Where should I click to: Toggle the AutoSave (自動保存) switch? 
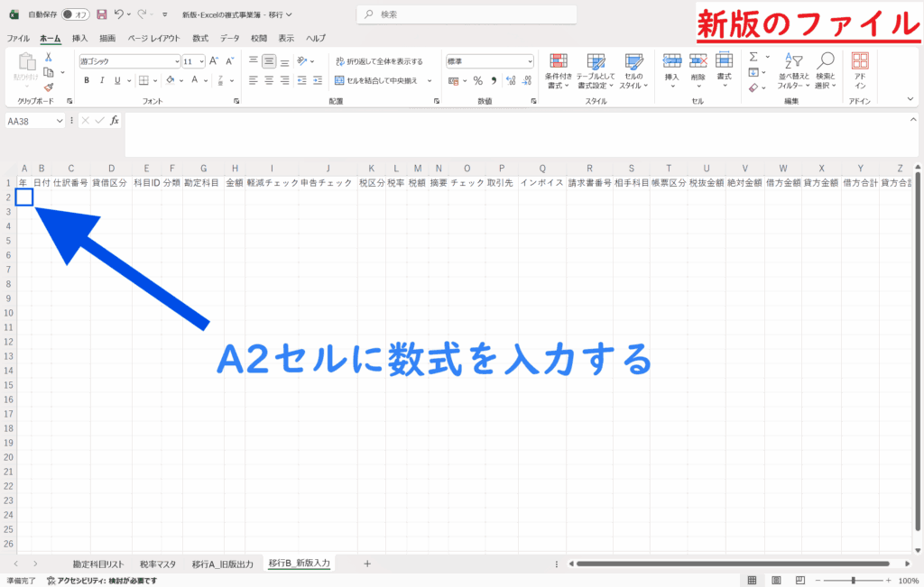[76, 14]
